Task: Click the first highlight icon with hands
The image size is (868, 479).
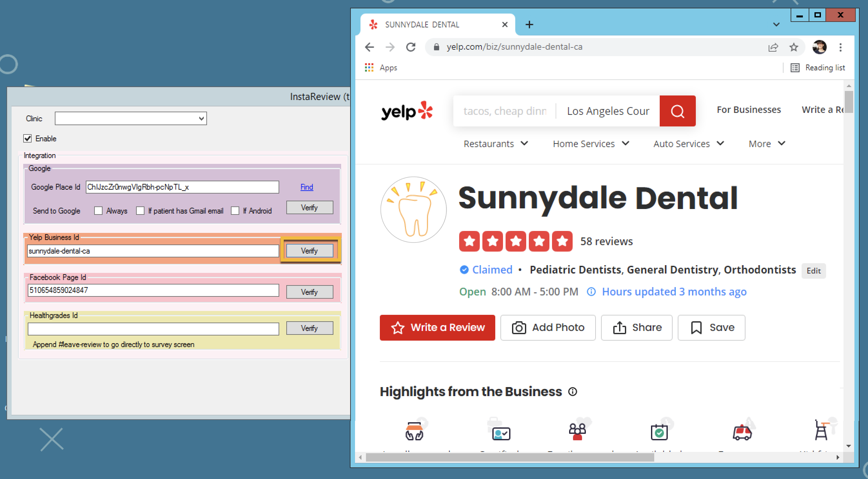Action: coord(414,431)
